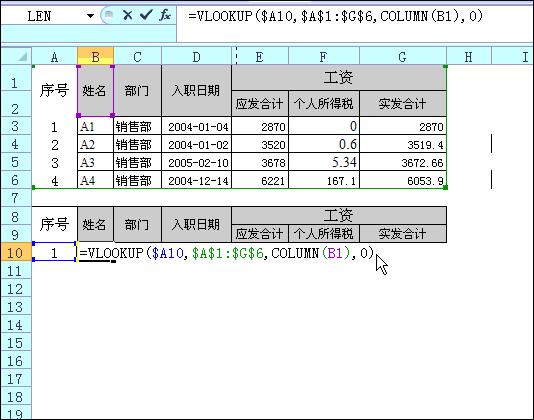534x420 pixels.
Task: Select column D header
Action: (x=197, y=57)
